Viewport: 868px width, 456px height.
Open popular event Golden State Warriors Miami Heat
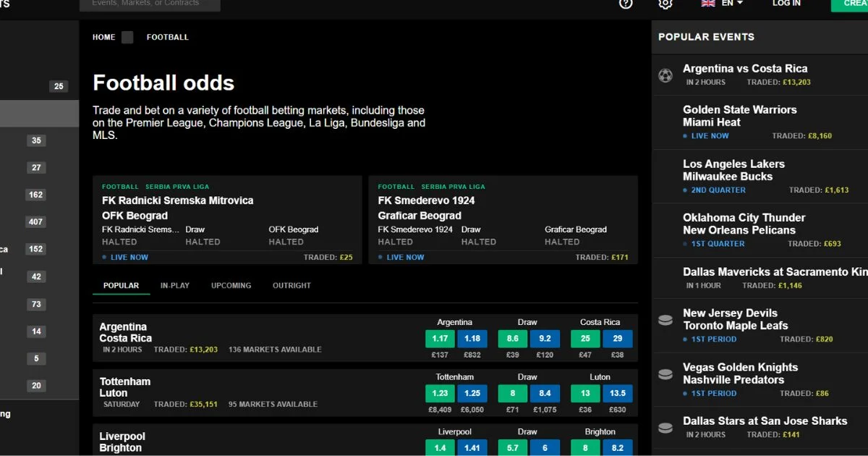click(x=740, y=116)
